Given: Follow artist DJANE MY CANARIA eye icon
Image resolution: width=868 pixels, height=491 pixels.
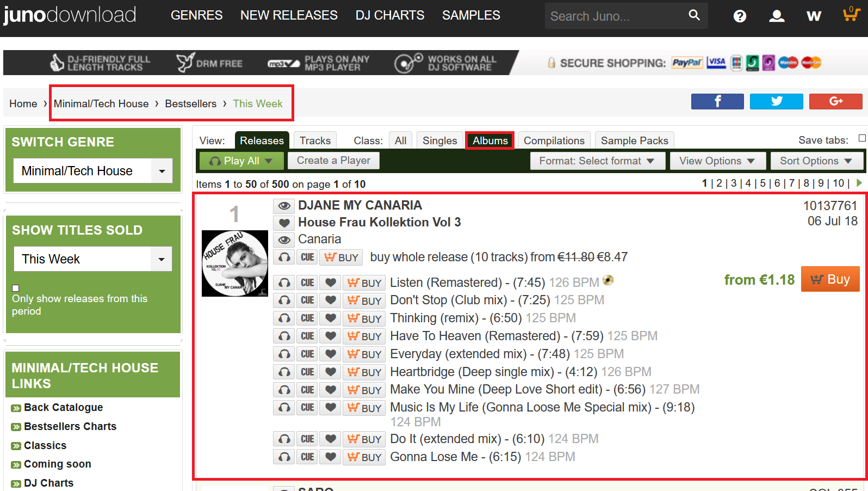Looking at the screenshot, I should coord(284,205).
